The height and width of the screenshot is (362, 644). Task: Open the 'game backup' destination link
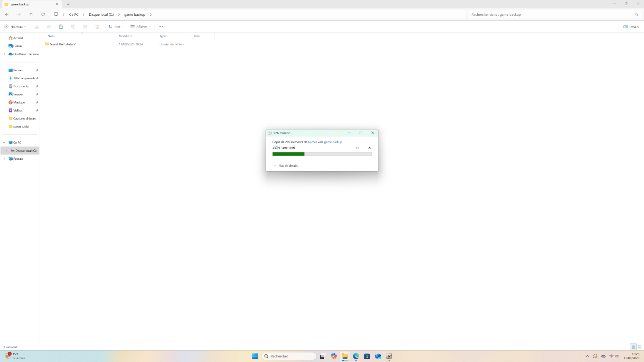click(333, 142)
